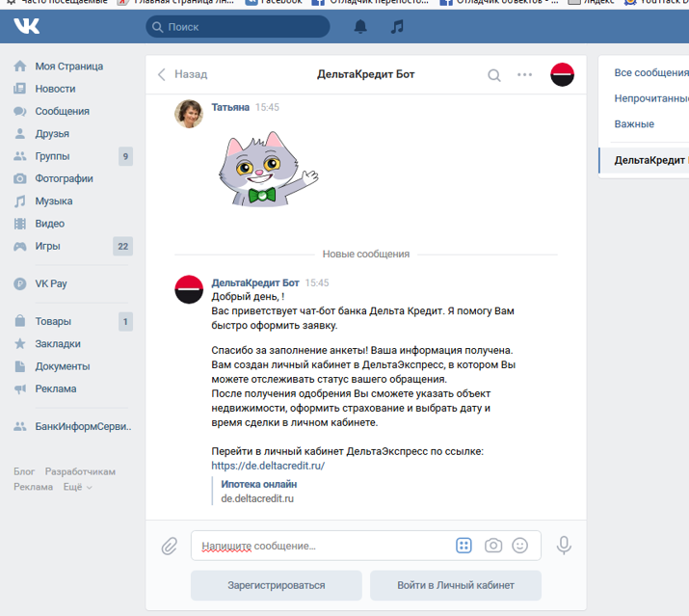Open https://de.deltacredit.ru/ link
689x616 pixels.
point(268,466)
